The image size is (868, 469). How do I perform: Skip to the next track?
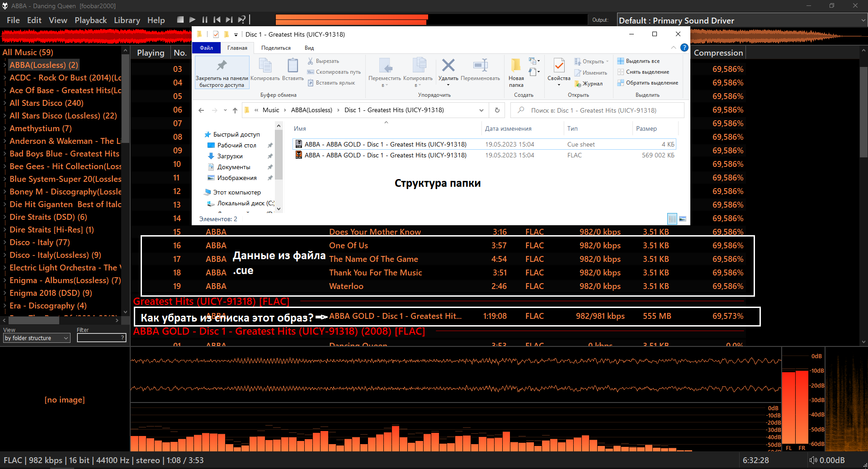[229, 20]
